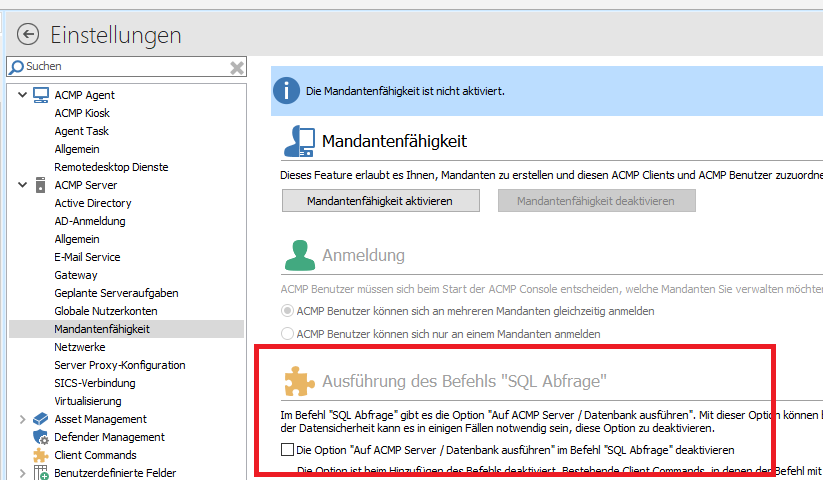The height and width of the screenshot is (480, 823).
Task: Click the Client Commands puzzle icon
Action: point(41,455)
